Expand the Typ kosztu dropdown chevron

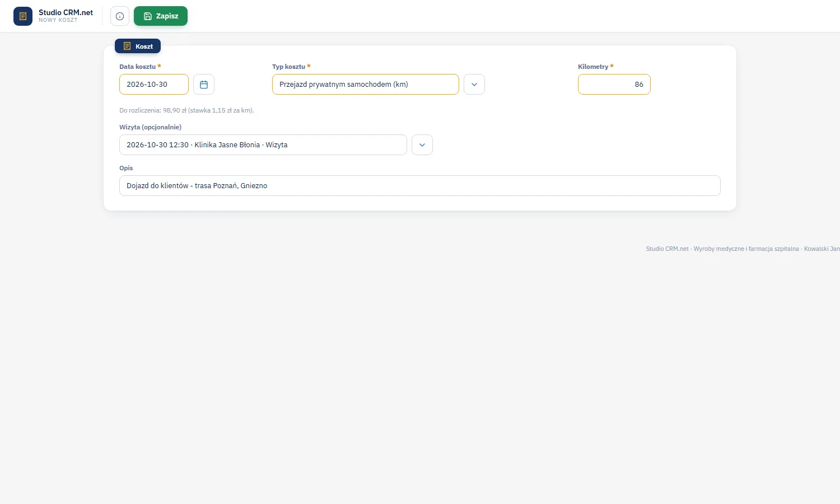point(474,85)
